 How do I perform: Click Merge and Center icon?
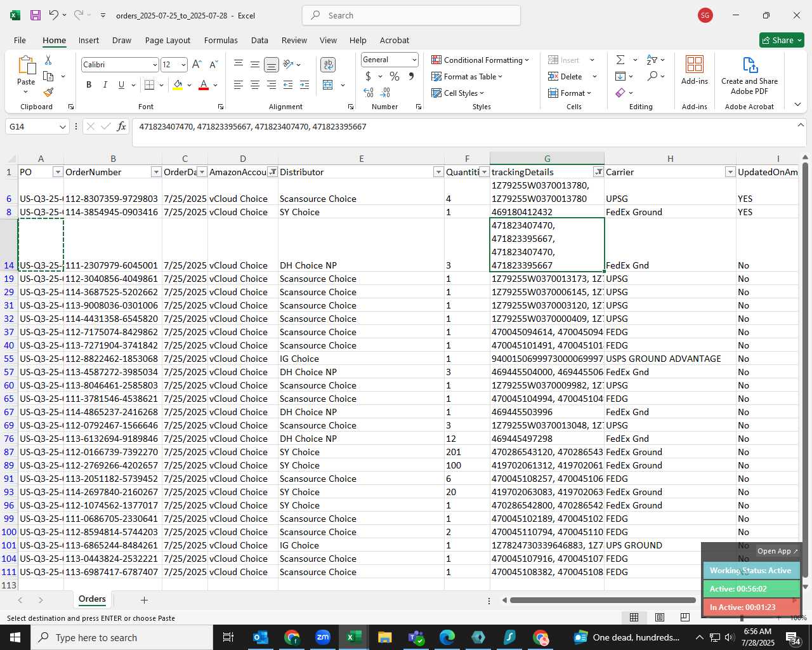coord(328,85)
